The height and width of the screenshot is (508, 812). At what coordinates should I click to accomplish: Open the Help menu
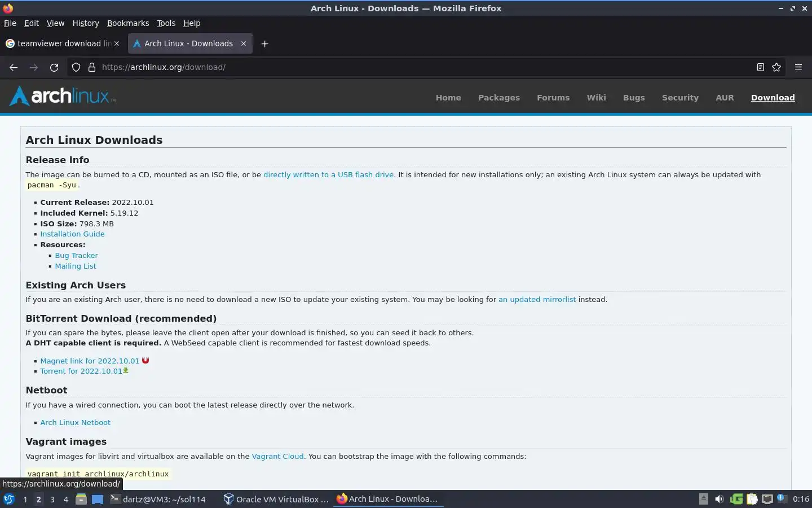pos(192,23)
